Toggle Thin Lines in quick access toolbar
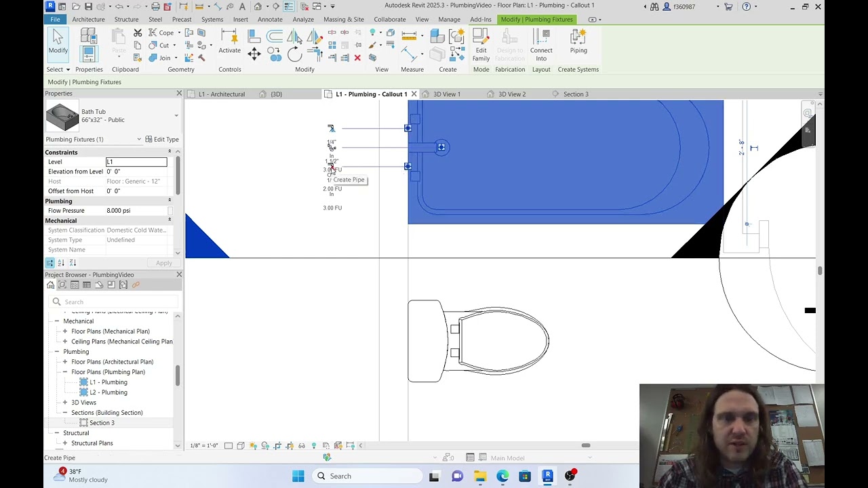Image resolution: width=868 pixels, height=488 pixels. 290,6
